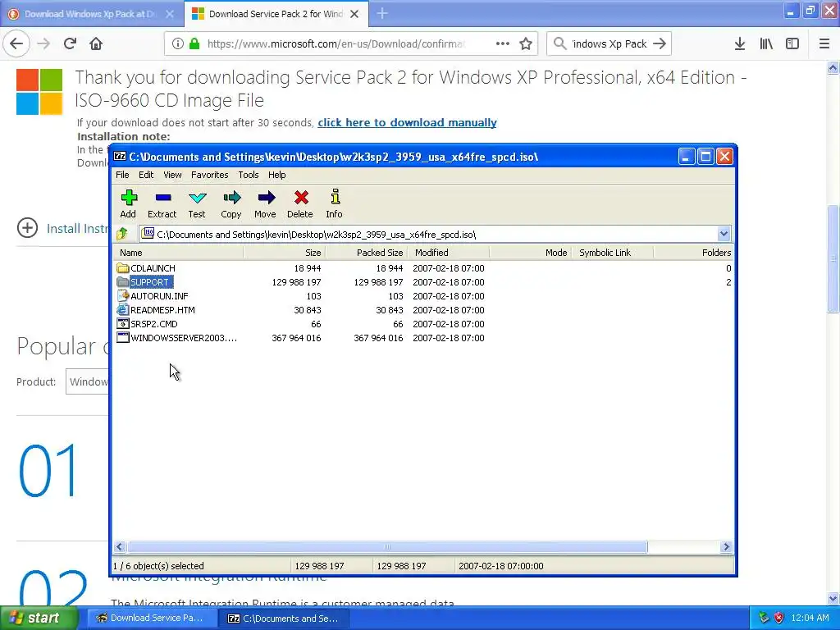Close the Download Service Pack 2 tab
The height and width of the screenshot is (630, 840).
(354, 14)
